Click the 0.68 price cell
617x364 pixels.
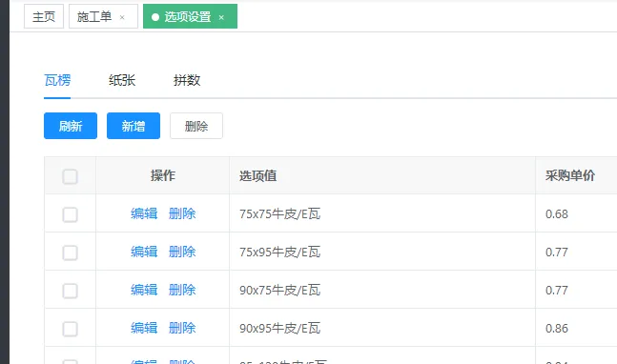click(556, 214)
